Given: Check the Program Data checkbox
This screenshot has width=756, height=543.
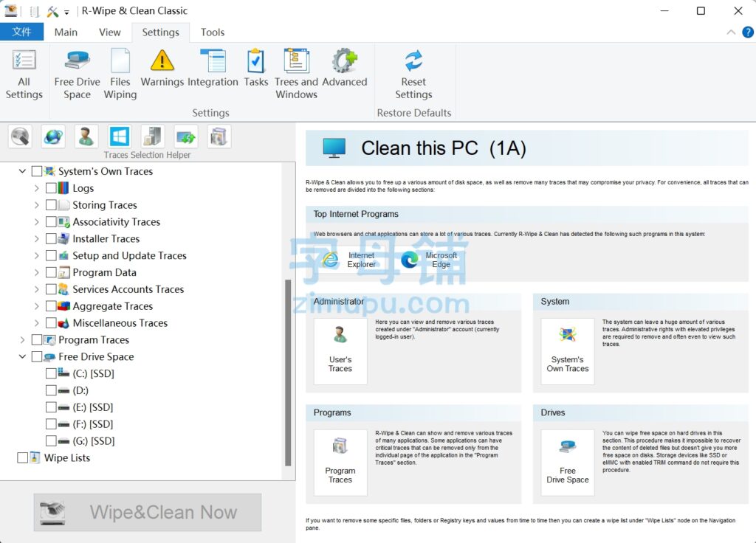Looking at the screenshot, I should tap(51, 272).
